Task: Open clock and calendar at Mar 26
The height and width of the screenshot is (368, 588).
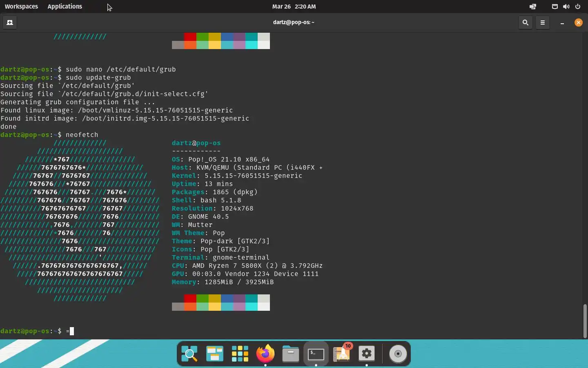Action: tap(294, 7)
